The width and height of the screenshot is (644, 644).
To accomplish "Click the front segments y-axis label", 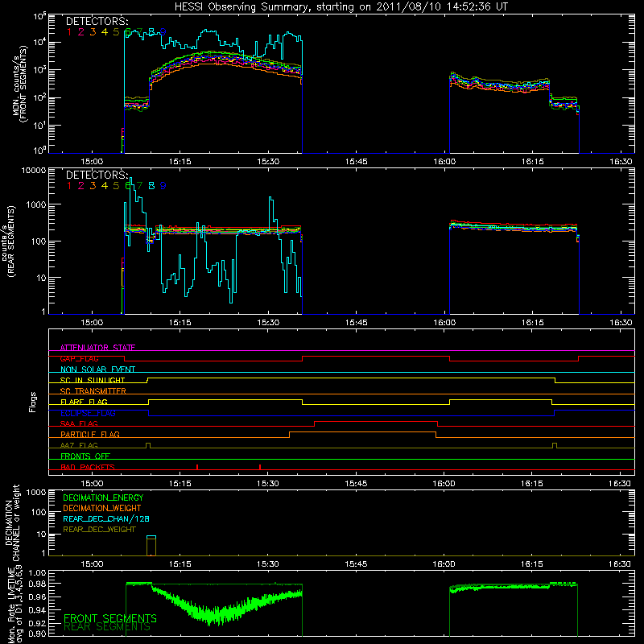I will [x=19, y=84].
